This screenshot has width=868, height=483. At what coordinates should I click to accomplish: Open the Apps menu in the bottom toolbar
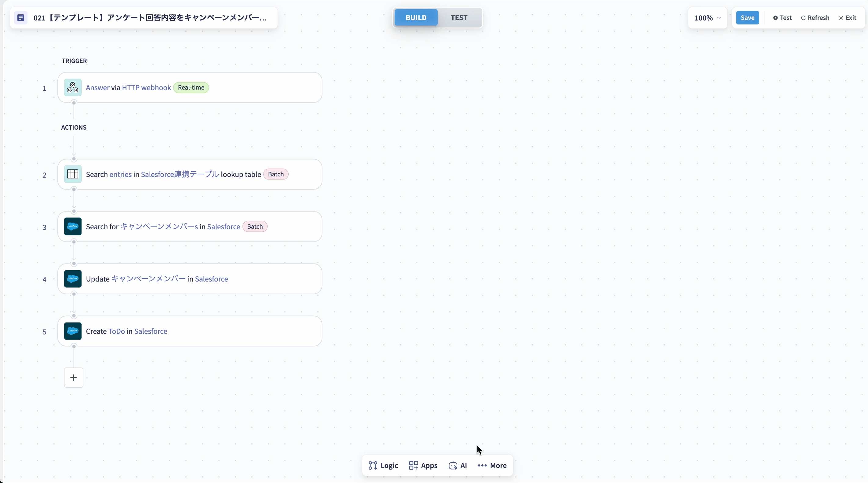click(423, 466)
